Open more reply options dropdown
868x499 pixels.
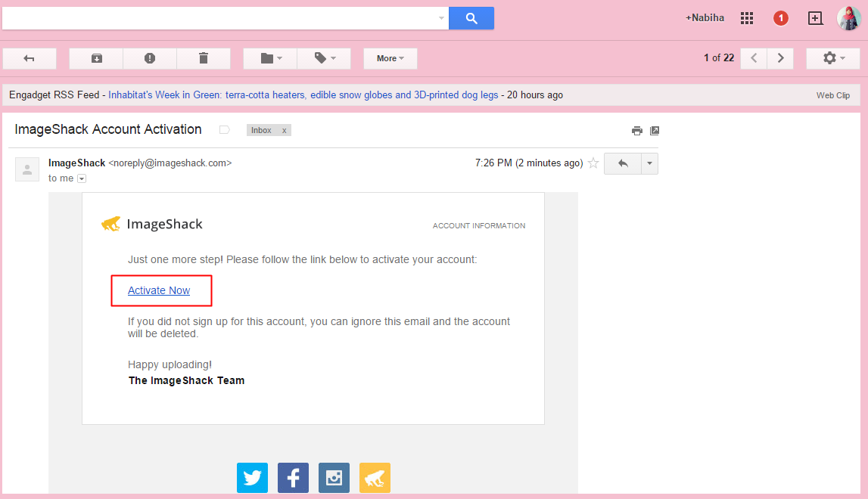649,164
